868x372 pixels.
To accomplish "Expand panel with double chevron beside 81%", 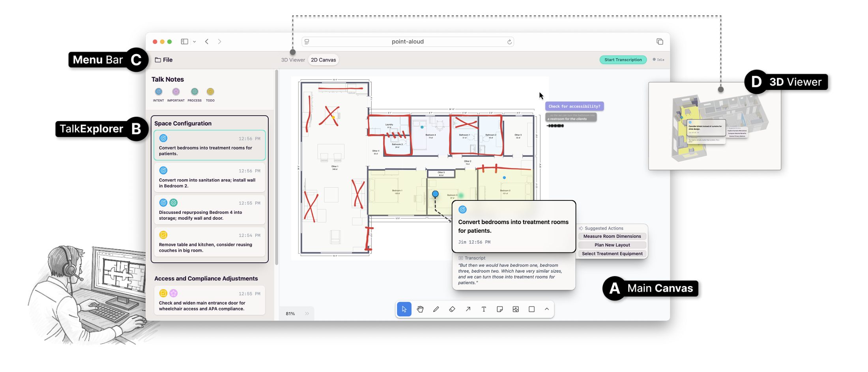I will pos(307,314).
